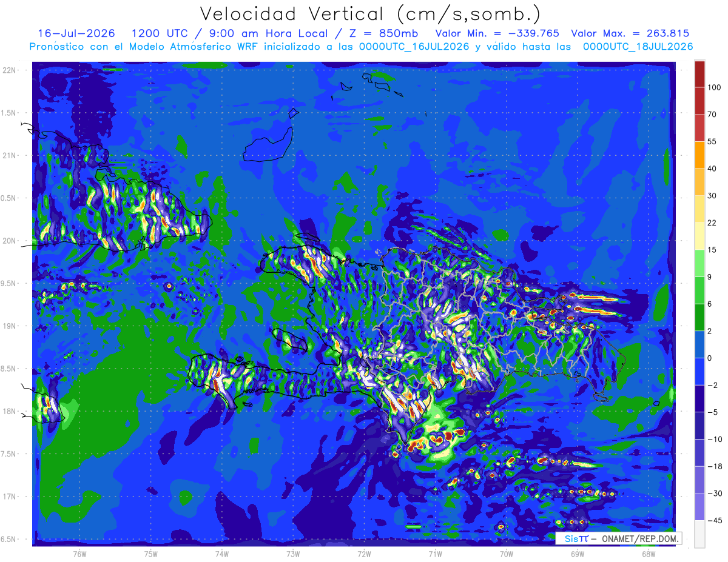728x562 pixels.
Task: Click the valid-until time "0000UTC_18JUL2026"
Action: pos(637,47)
